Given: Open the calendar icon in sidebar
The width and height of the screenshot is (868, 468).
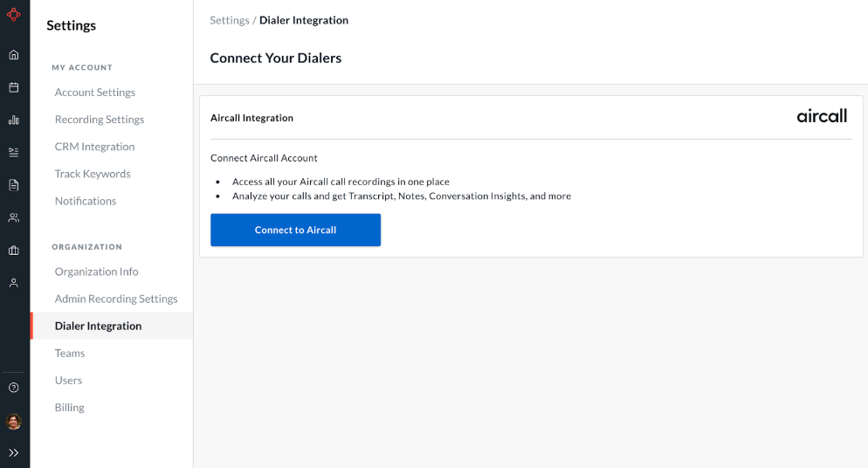Looking at the screenshot, I should [14, 87].
